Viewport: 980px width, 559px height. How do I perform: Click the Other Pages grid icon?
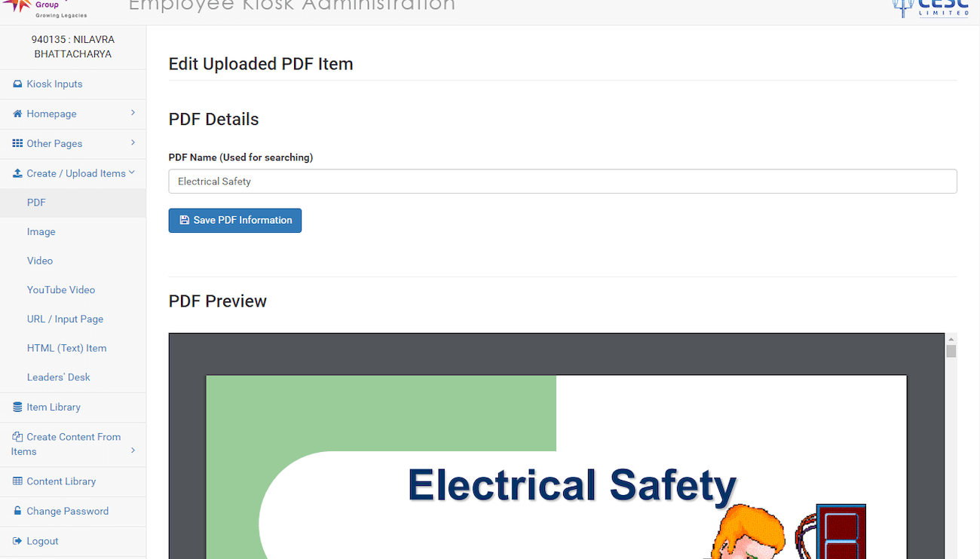[17, 143]
